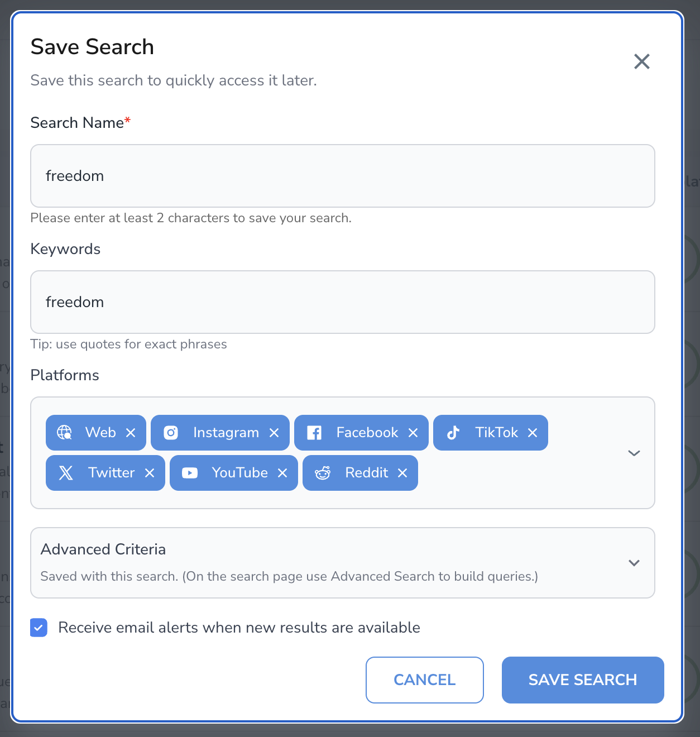Expand the Advanced Criteria section
The image size is (700, 737).
[634, 563]
